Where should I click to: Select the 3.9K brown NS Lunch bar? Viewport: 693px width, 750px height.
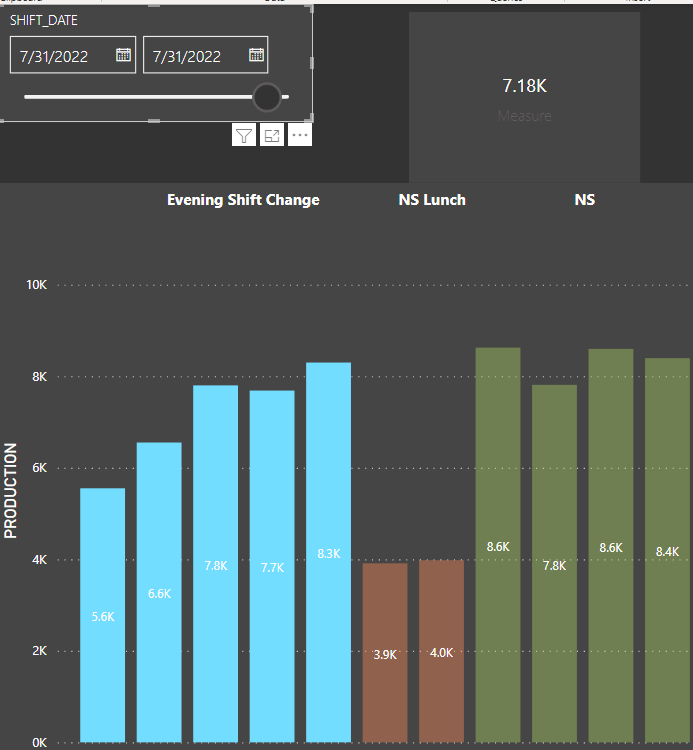coord(385,653)
